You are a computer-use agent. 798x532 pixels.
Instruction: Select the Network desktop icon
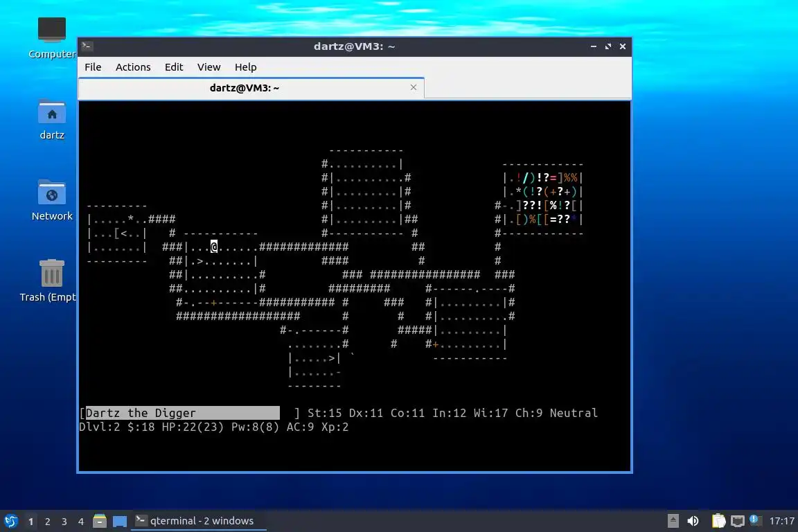(x=51, y=193)
